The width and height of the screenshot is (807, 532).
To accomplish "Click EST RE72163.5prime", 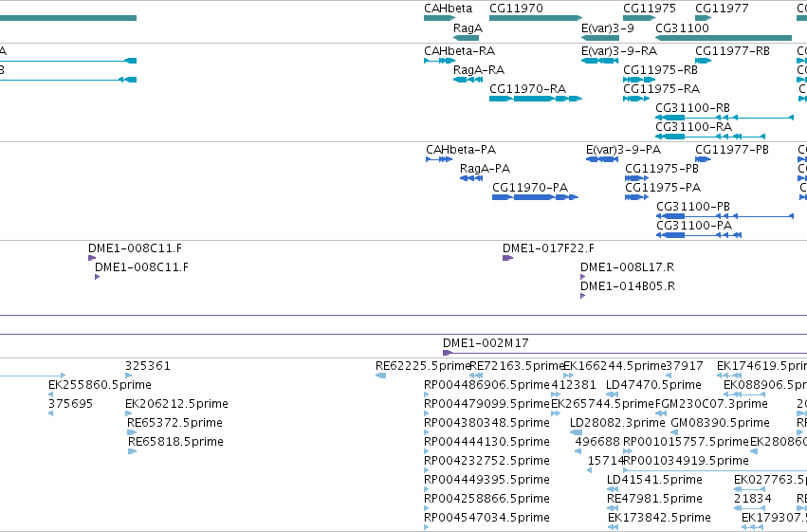I will click(476, 376).
